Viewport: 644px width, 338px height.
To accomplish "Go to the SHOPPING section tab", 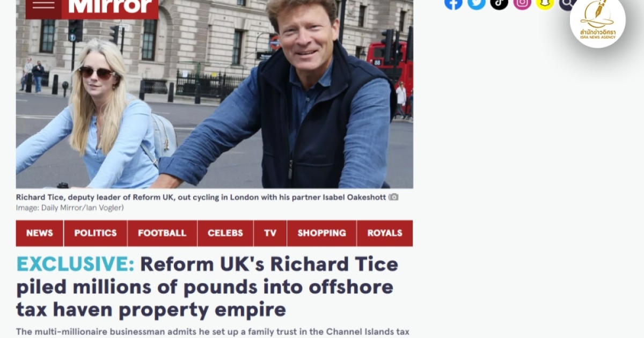I will point(321,233).
